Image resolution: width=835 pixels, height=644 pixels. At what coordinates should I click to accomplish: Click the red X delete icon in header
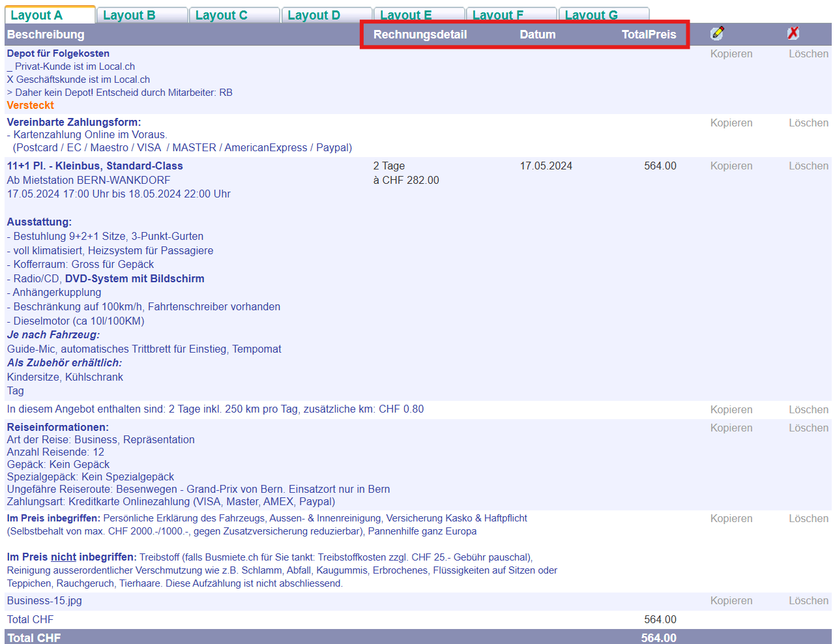[x=793, y=33]
